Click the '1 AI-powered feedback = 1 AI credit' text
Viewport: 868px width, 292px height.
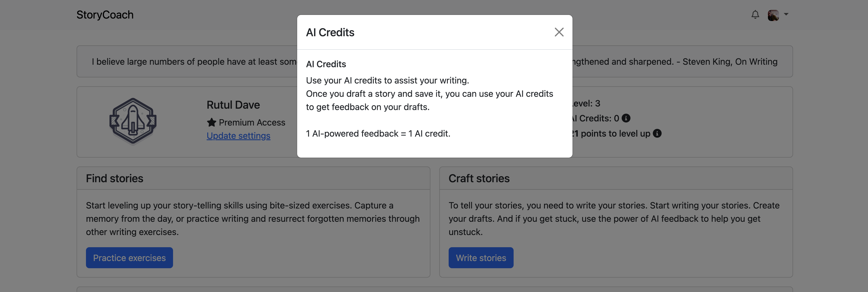click(x=378, y=134)
